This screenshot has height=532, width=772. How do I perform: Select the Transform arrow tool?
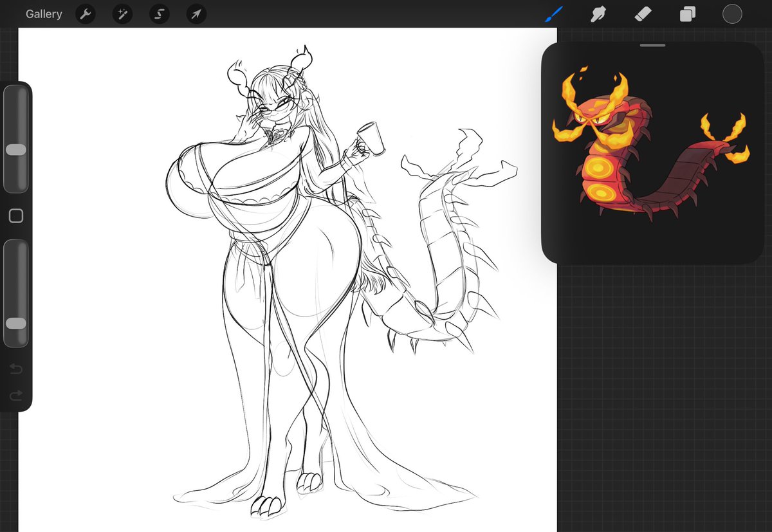196,14
